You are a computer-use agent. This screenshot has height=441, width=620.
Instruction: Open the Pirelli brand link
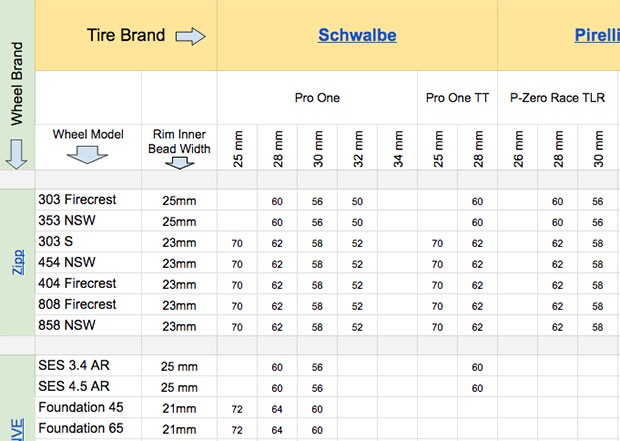[x=596, y=36]
